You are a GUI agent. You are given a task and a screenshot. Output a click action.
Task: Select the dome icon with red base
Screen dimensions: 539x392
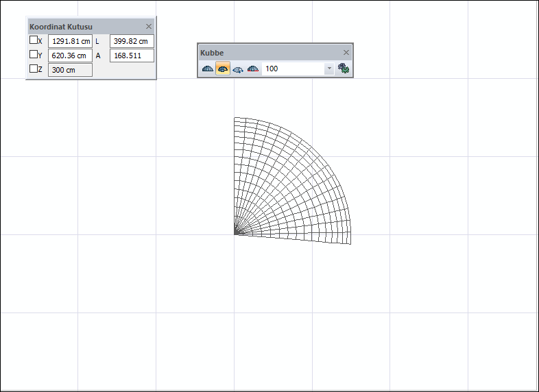pyautogui.click(x=253, y=69)
